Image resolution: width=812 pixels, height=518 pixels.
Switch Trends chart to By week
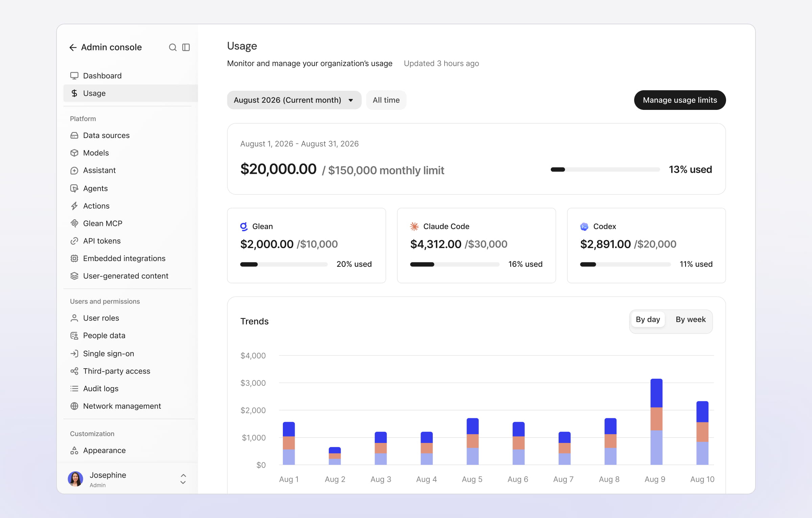691,320
